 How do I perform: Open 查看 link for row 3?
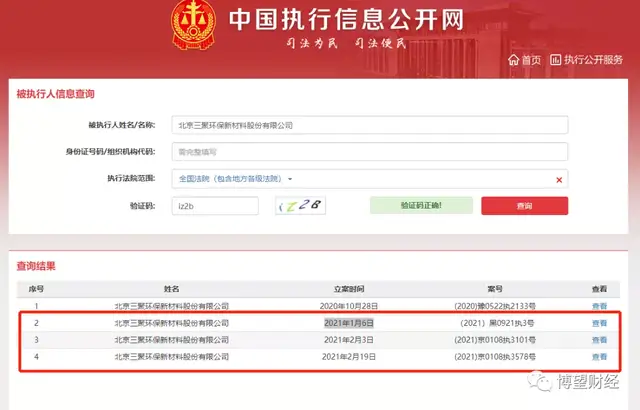point(600,340)
